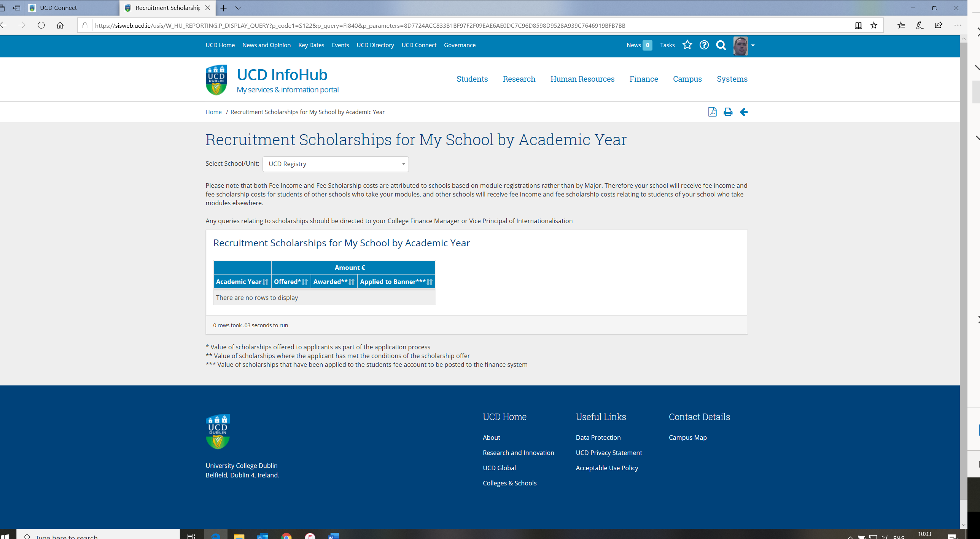This screenshot has height=539, width=980.
Task: Click the Home breadcrumb
Action: (213, 112)
